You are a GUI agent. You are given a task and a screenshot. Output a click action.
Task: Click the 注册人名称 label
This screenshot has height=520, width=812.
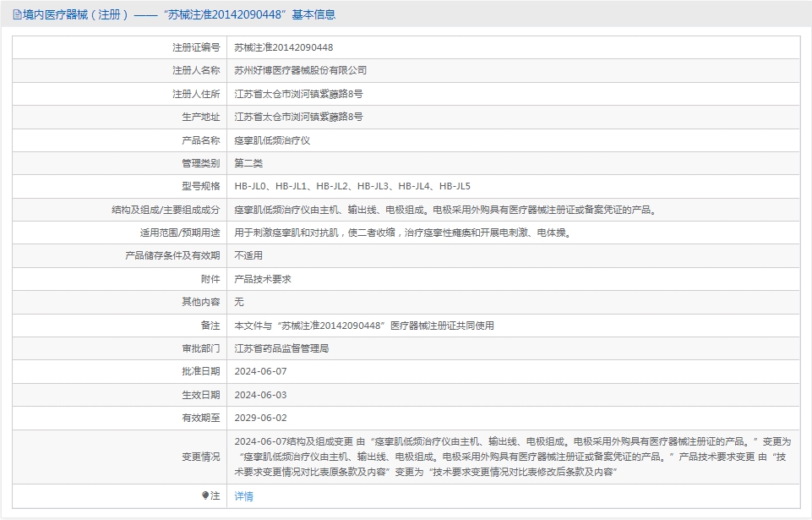click(x=196, y=70)
